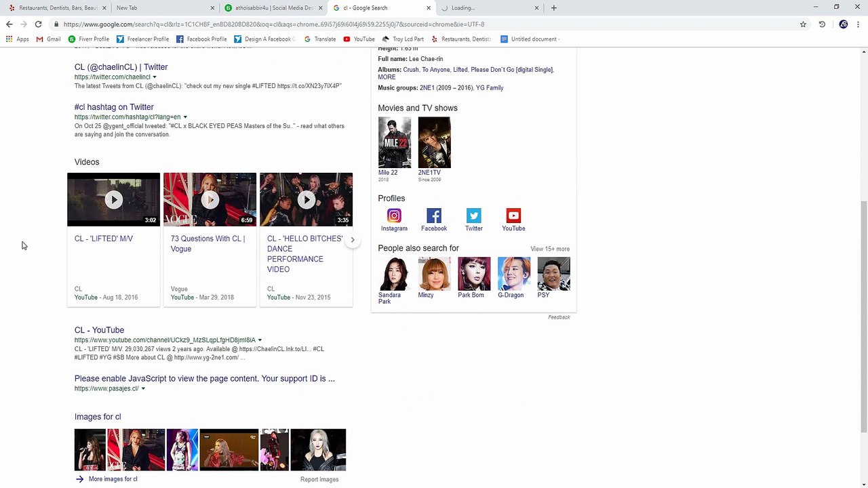The height and width of the screenshot is (488, 868).
Task: Select Sandara Park's photo
Action: (394, 274)
